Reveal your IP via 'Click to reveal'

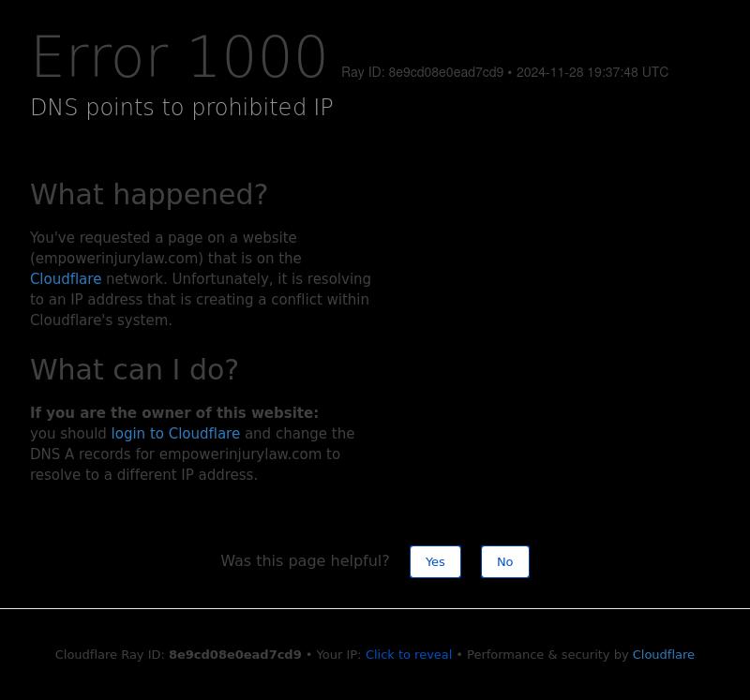point(409,655)
